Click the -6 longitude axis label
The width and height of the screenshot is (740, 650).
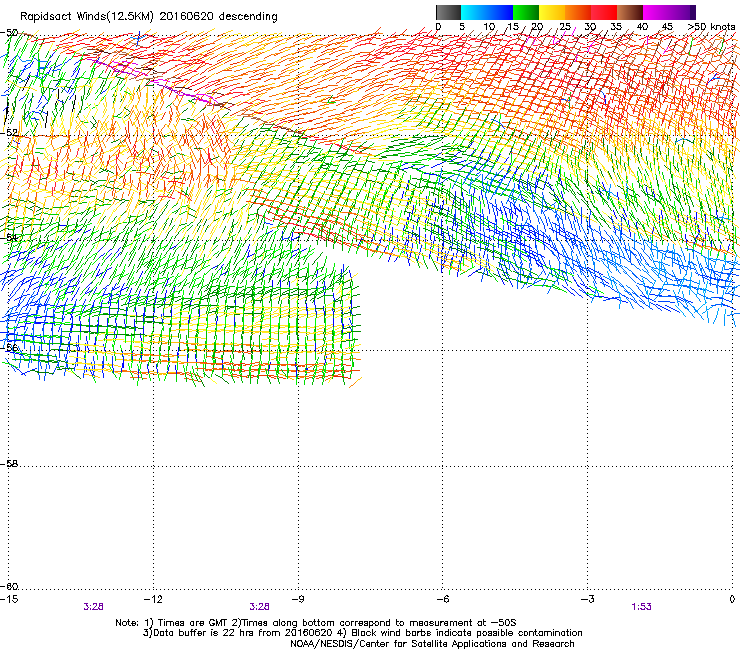(442, 599)
